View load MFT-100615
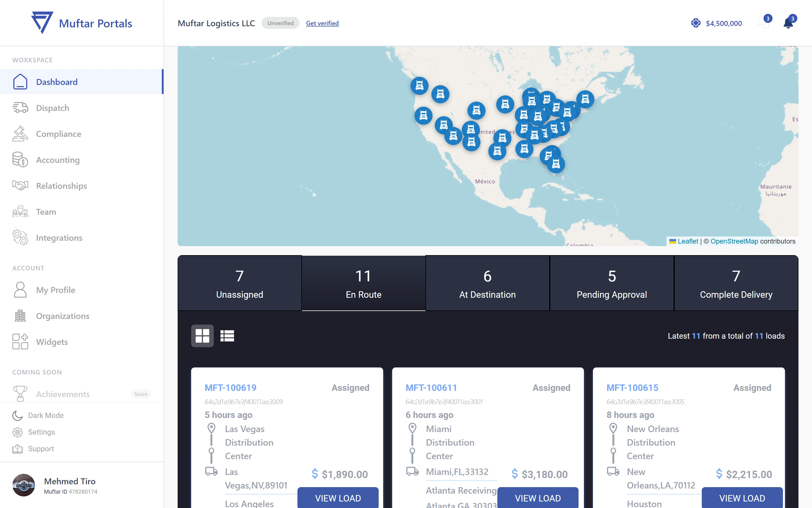Screen dimensions: 812x508 pos(742,498)
